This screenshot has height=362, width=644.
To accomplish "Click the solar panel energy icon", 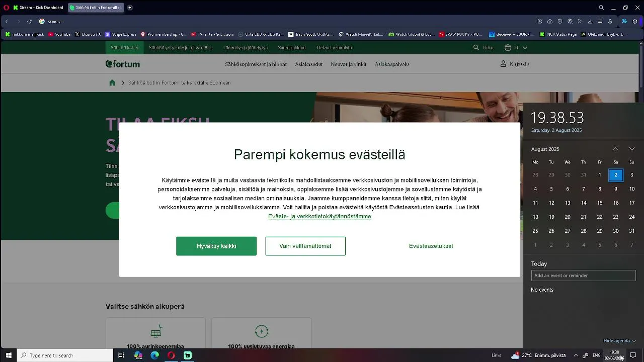I will 156,331.
